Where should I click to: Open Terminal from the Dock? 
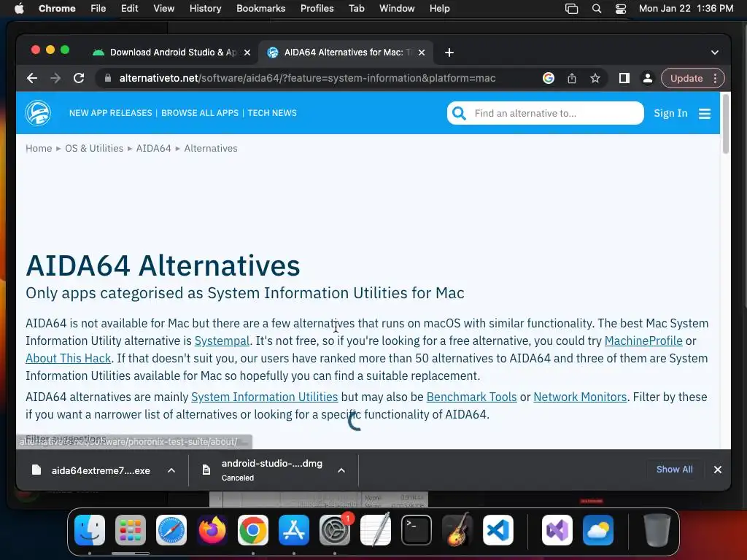point(417,530)
